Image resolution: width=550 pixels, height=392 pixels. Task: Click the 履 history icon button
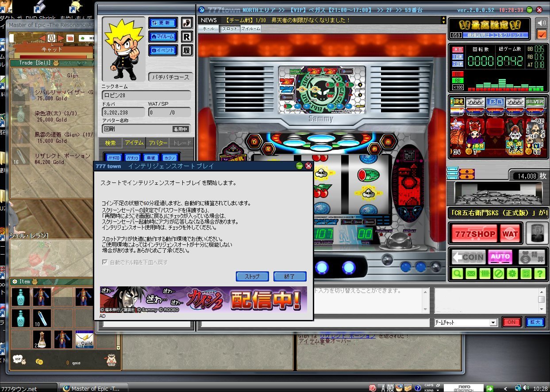click(x=187, y=50)
